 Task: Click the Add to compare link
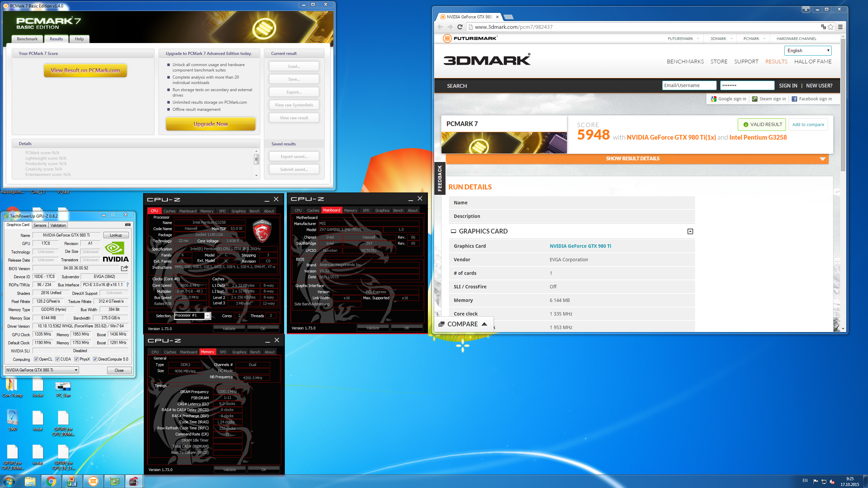[808, 124]
